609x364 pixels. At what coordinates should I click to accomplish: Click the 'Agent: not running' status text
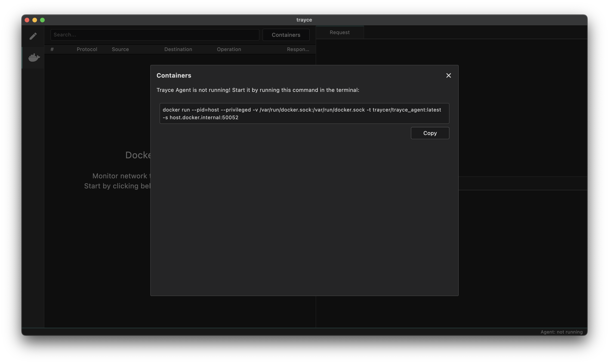click(x=561, y=332)
